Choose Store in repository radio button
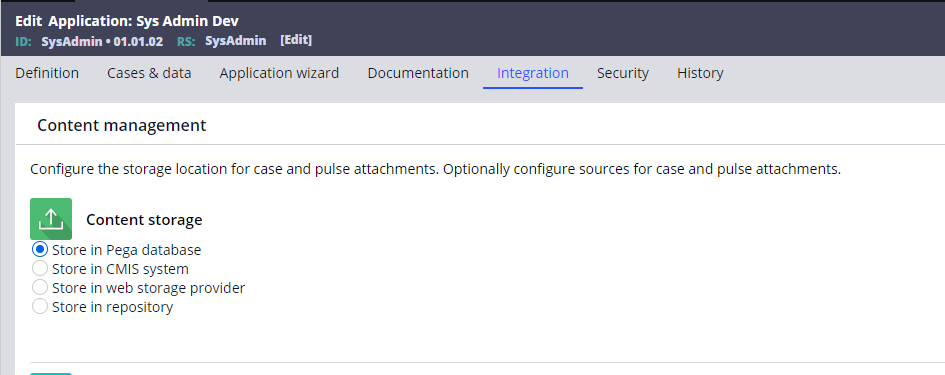The height and width of the screenshot is (375, 945). click(40, 307)
